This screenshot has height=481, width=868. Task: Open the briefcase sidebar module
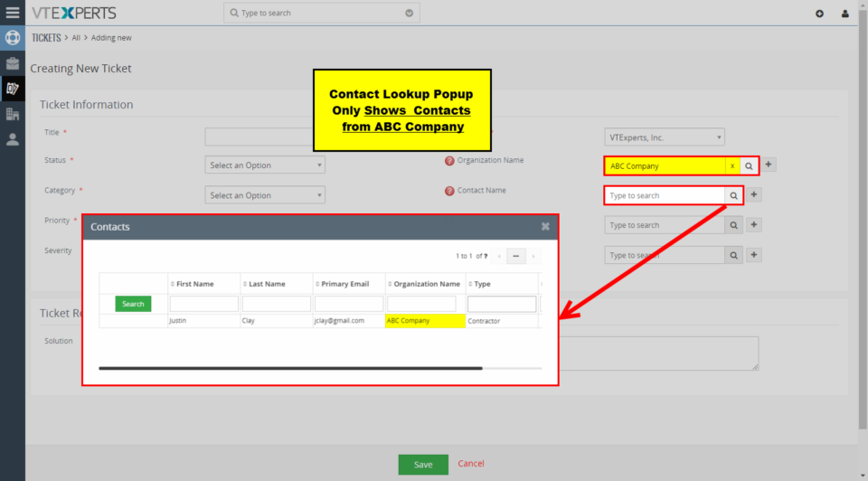(12, 63)
